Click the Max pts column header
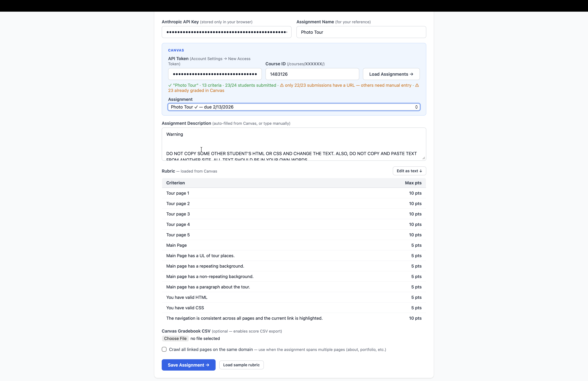 coord(413,183)
